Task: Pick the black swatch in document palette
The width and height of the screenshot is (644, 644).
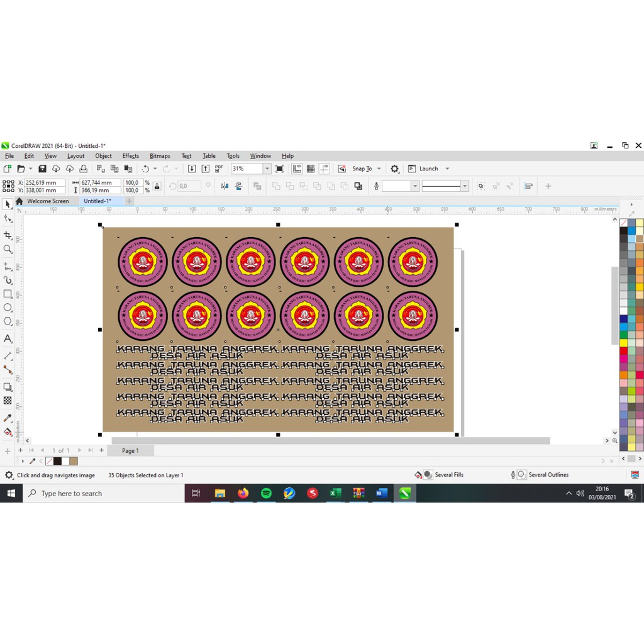Action: [x=57, y=461]
